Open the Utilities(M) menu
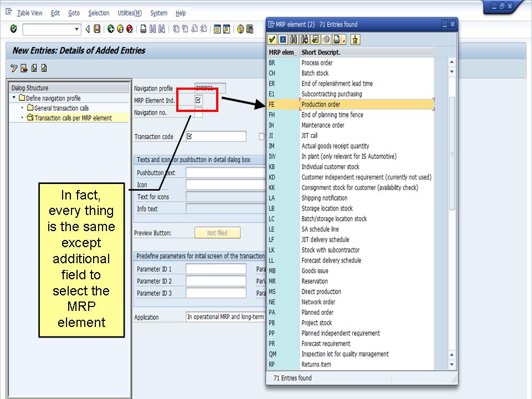 [x=130, y=13]
